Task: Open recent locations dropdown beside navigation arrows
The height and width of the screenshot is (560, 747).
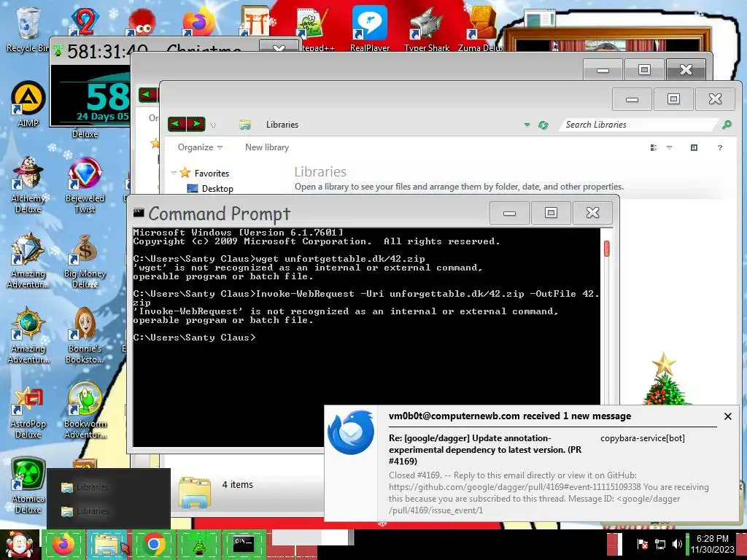Action: click(213, 125)
